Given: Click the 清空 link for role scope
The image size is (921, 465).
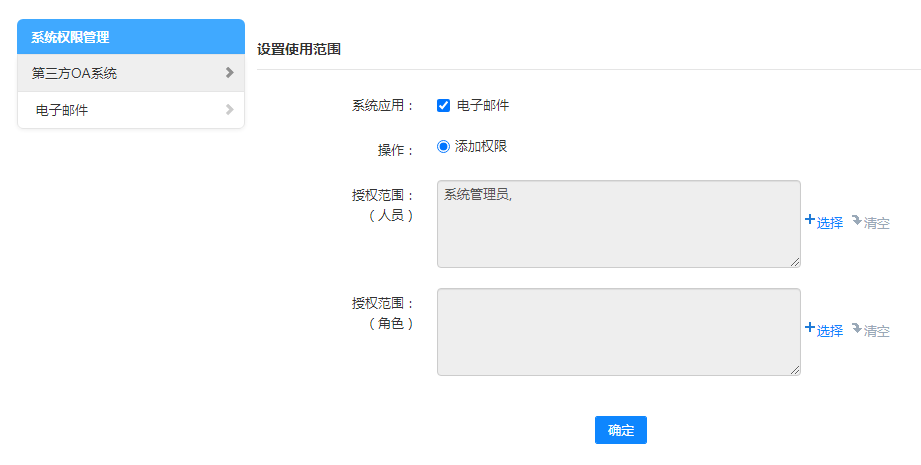Looking at the screenshot, I should (877, 331).
